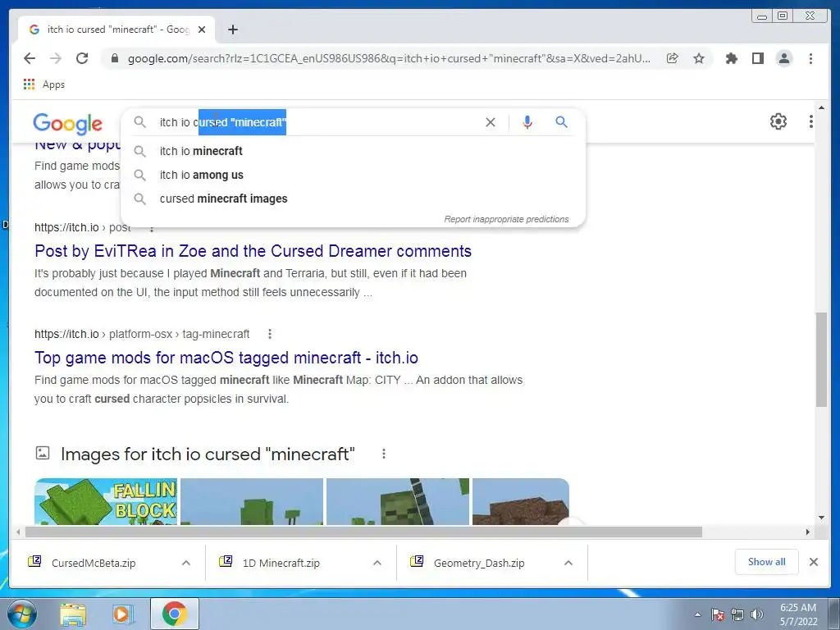Click Report inappropriate predictions
840x630 pixels.
506,219
